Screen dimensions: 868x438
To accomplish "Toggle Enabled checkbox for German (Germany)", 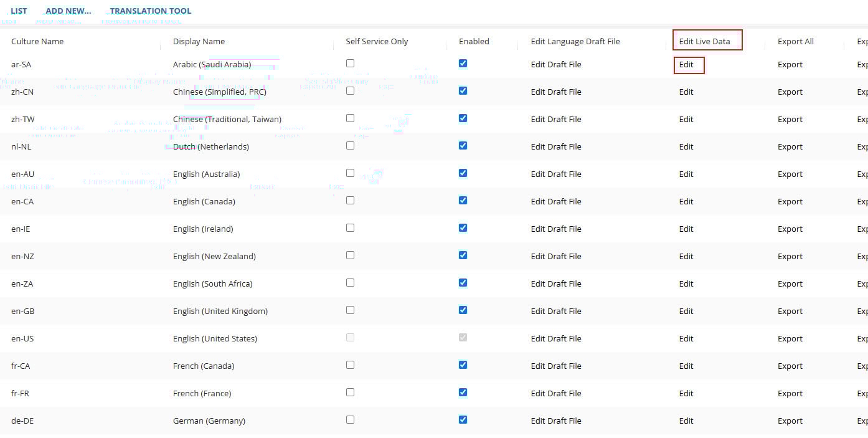I will point(463,420).
